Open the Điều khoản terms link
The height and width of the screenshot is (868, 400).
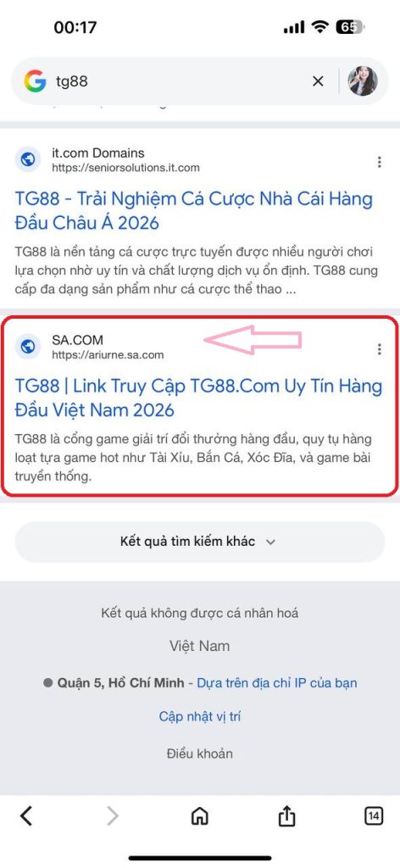tap(200, 754)
